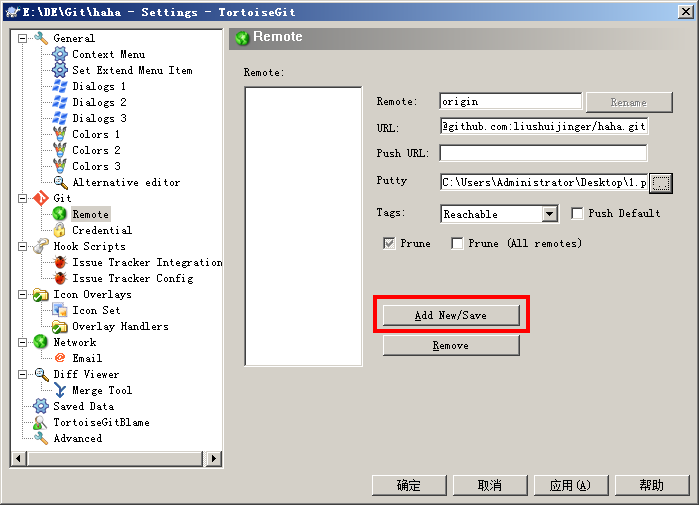The image size is (699, 505).
Task: Open the Tags dropdown showing Reachable
Action: tap(549, 213)
